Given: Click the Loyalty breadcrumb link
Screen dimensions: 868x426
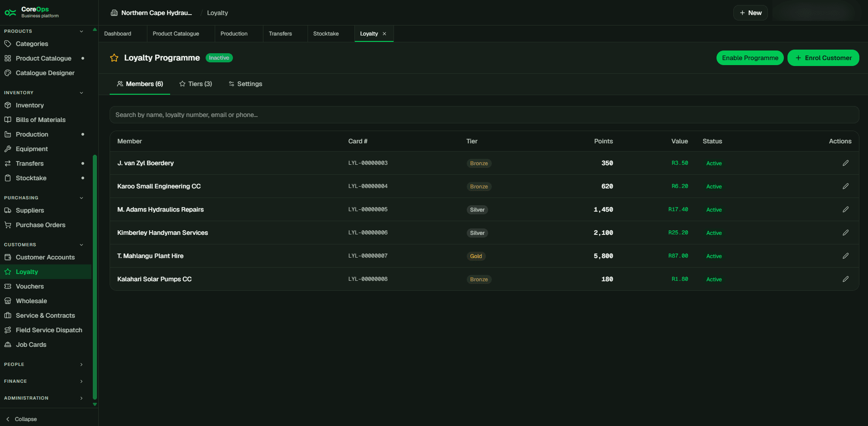Looking at the screenshot, I should click(217, 13).
